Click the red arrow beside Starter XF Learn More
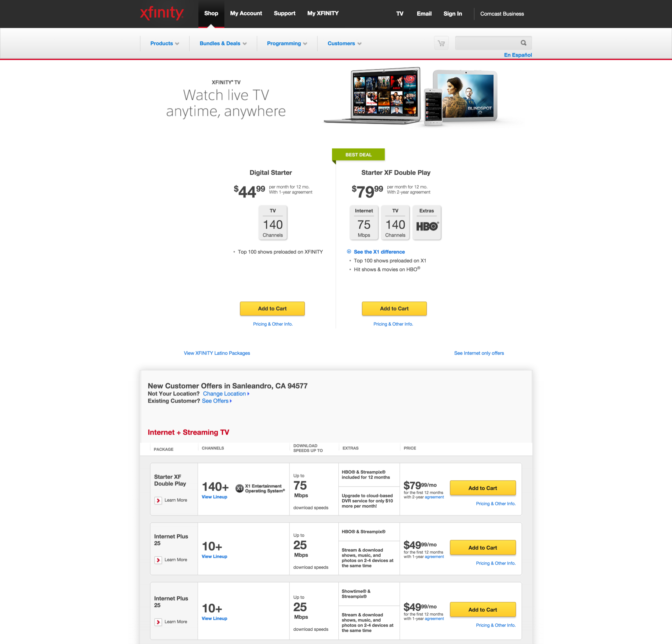The width and height of the screenshot is (672, 644). coord(158,500)
